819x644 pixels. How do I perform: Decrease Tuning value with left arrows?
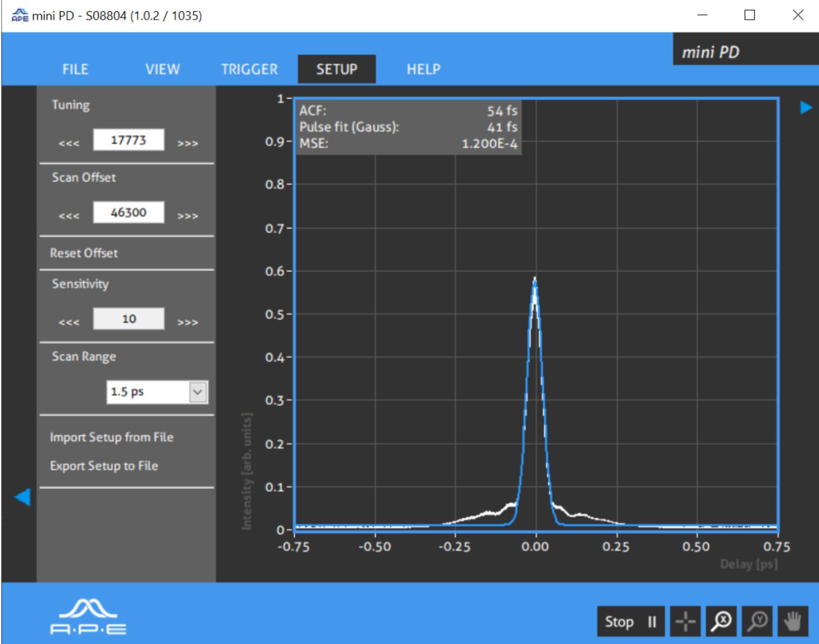[x=69, y=143]
